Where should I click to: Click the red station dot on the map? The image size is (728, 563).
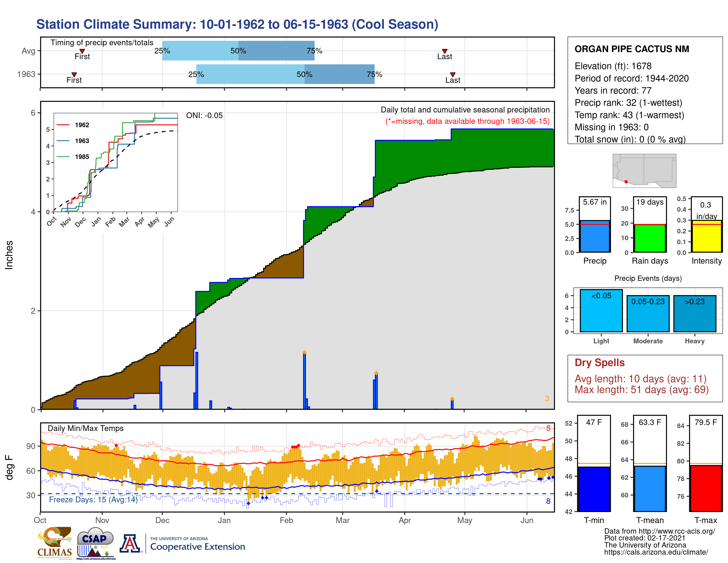(x=626, y=182)
